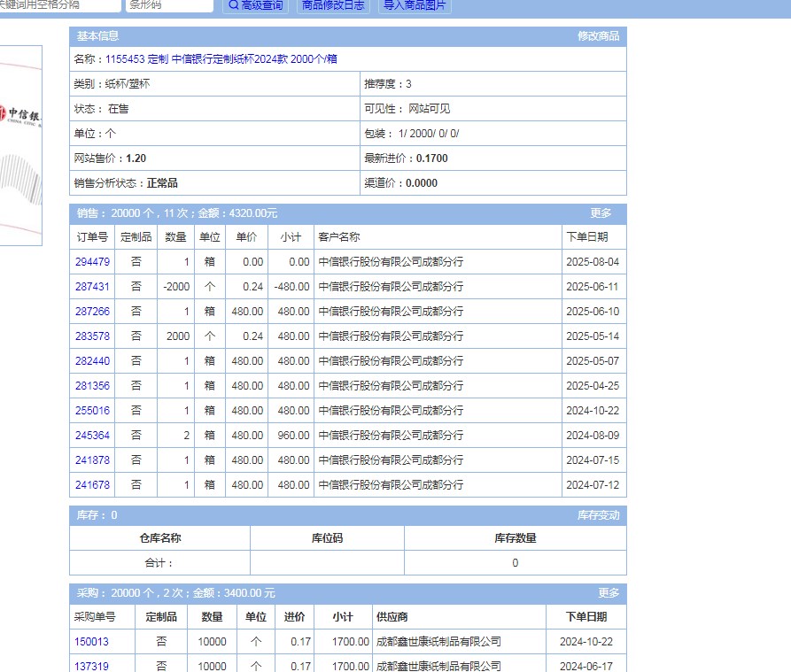The width and height of the screenshot is (791, 672).
Task: Click the 基本信息 section header
Action: click(x=97, y=36)
